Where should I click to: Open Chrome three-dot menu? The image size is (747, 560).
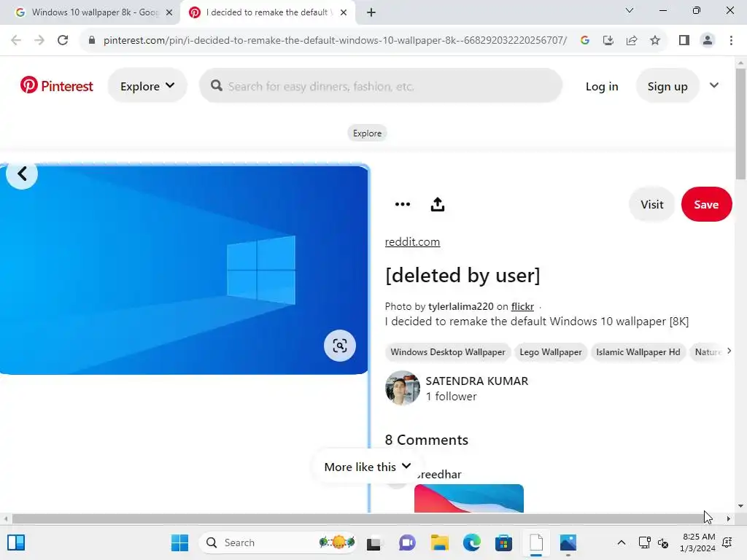(x=731, y=40)
